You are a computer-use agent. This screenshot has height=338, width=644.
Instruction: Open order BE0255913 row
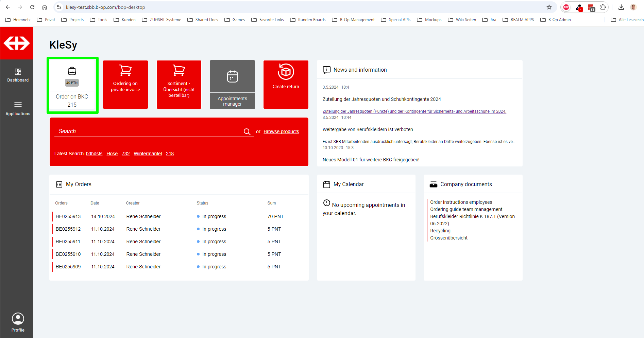point(68,216)
